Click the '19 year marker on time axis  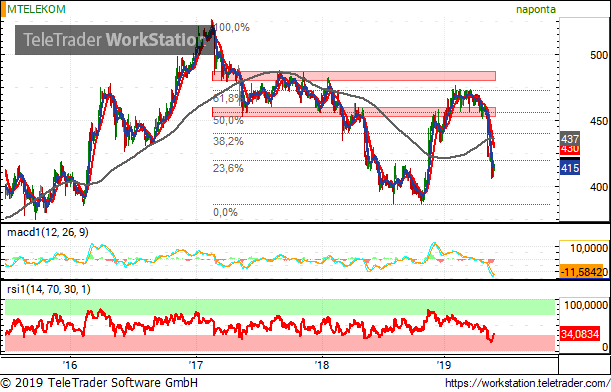coord(443,365)
